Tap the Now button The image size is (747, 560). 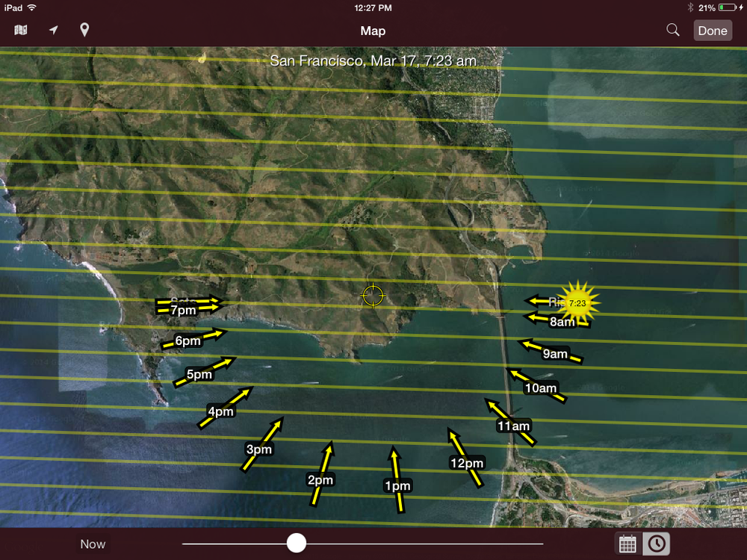93,544
